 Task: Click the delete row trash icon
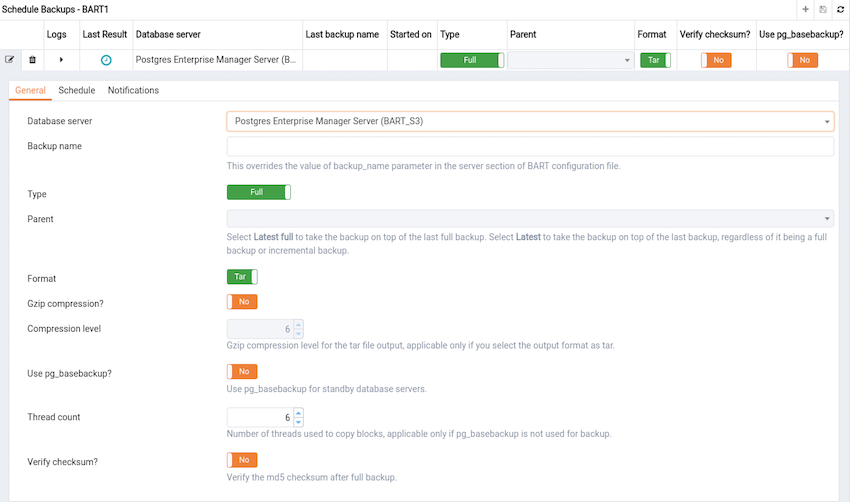point(33,60)
